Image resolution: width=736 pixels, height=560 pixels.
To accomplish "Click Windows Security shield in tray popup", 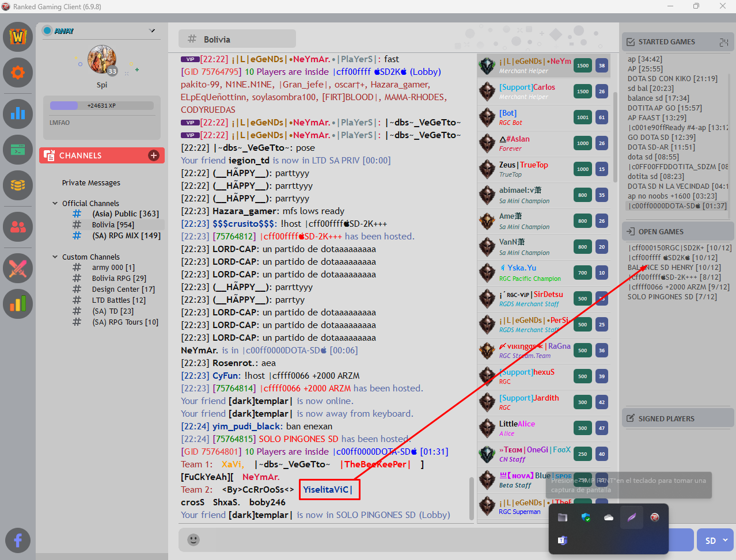I will pos(586,517).
